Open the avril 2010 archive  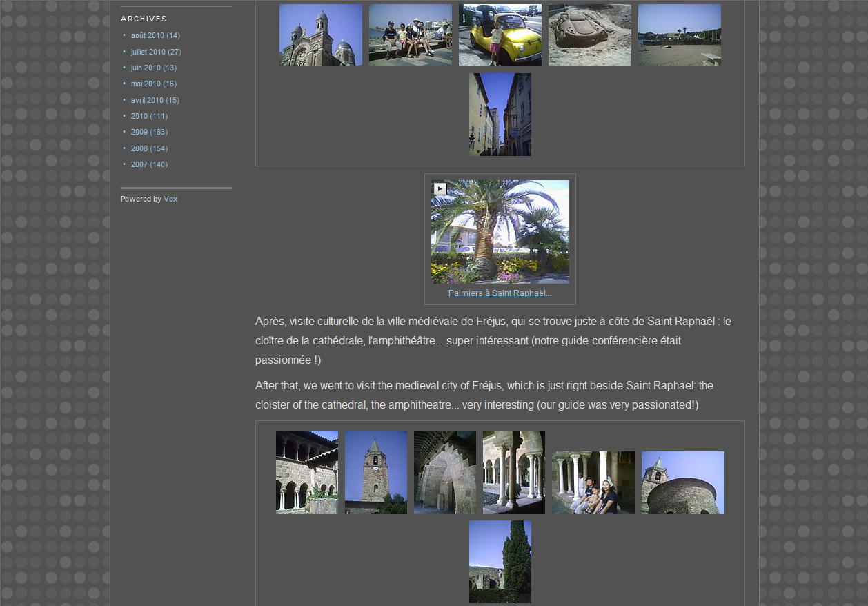[x=146, y=100]
